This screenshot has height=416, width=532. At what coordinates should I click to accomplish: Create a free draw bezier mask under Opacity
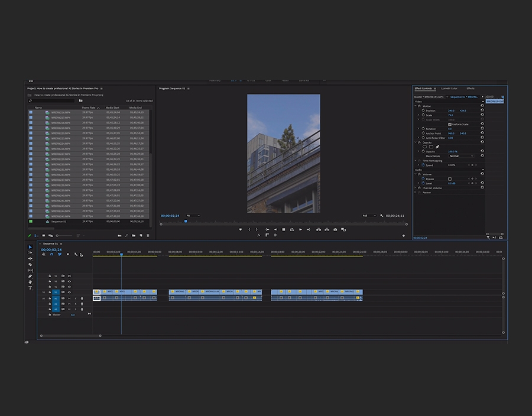(437, 147)
